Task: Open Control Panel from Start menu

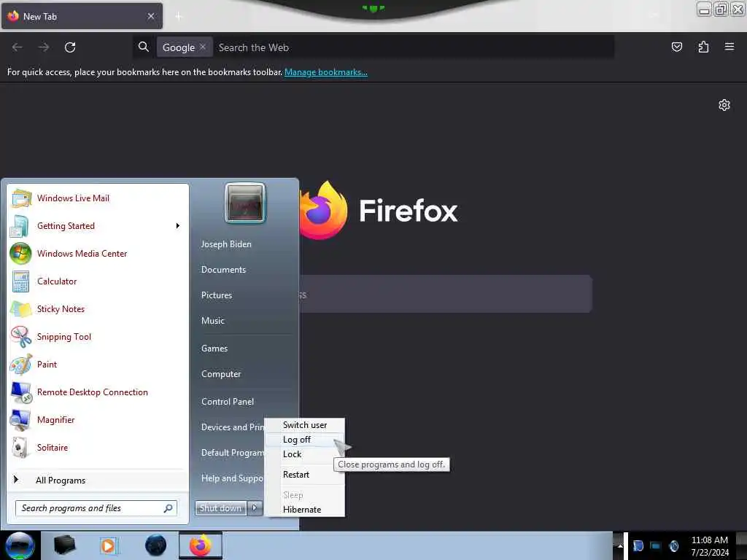Action: click(228, 402)
